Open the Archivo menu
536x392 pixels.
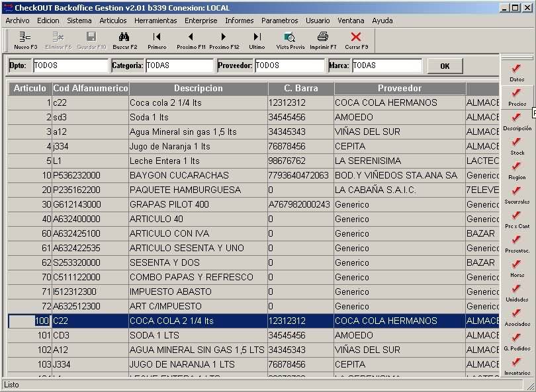click(x=17, y=20)
